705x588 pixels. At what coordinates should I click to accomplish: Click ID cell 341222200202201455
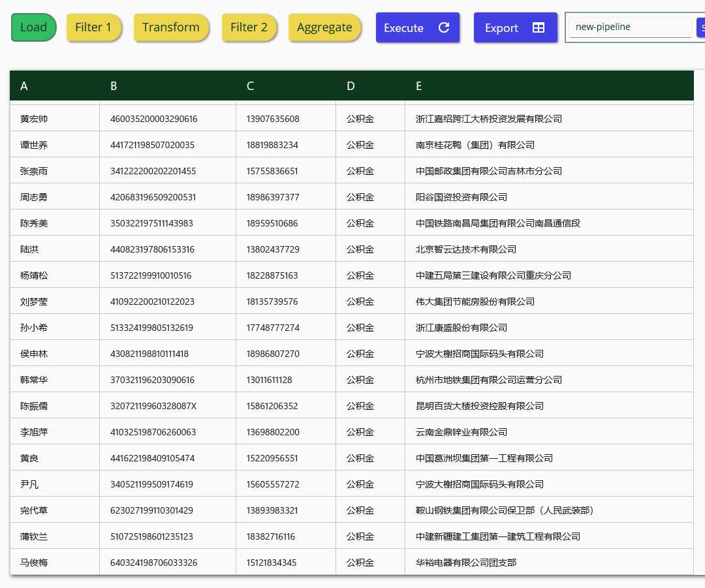[168, 171]
